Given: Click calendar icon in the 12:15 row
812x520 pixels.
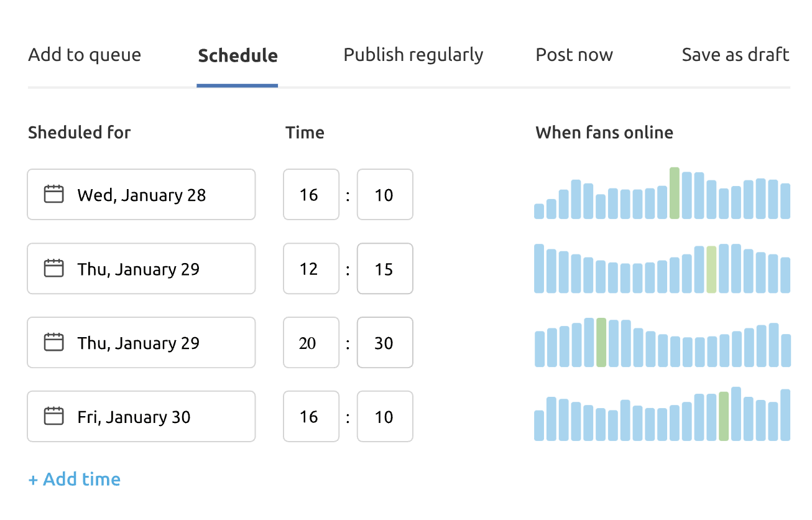Looking at the screenshot, I should click(x=54, y=269).
